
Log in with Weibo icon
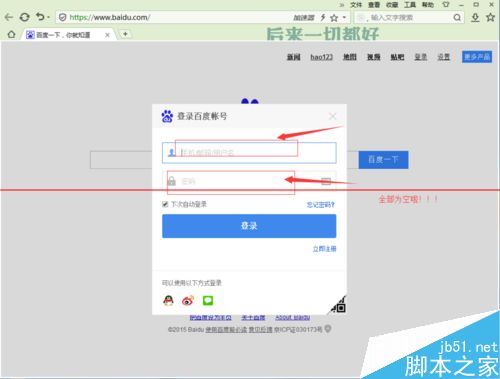coord(188,301)
